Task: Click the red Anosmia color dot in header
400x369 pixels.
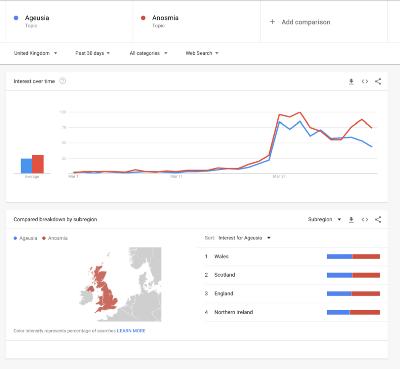Action: pos(143,18)
